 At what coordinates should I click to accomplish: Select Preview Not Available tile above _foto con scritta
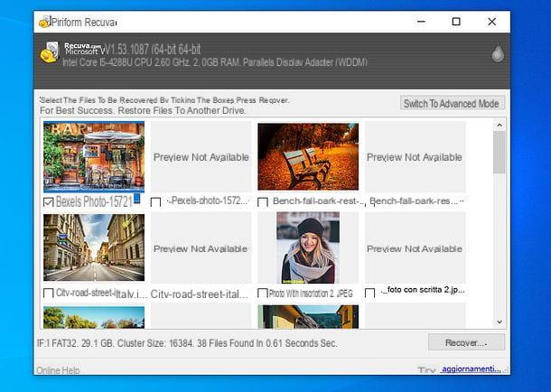point(415,247)
